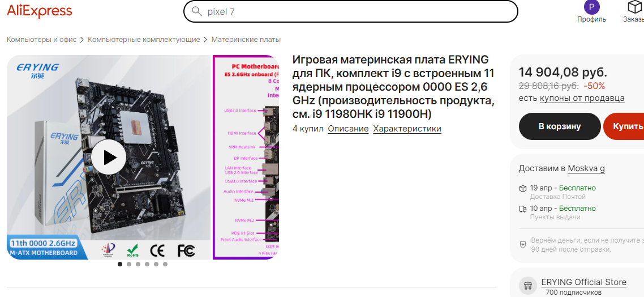Click the postal delivery box icon
Image resolution: width=644 pixels, height=297 pixels.
click(522, 188)
